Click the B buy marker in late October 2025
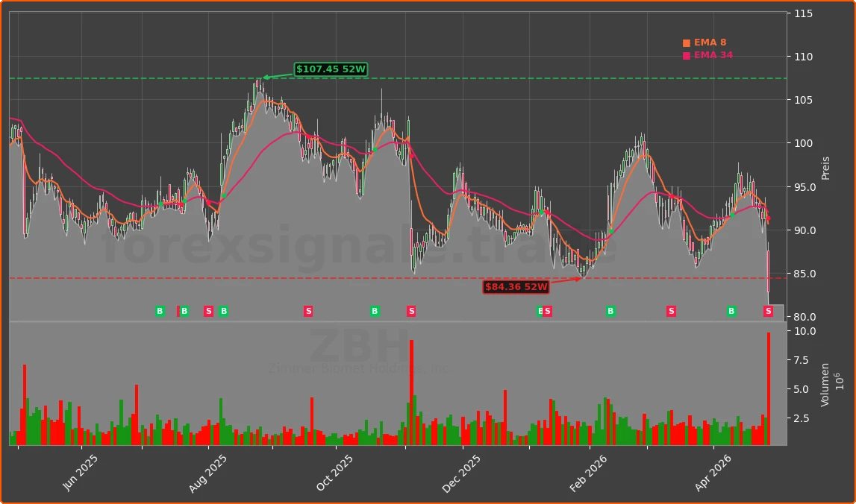 (x=375, y=311)
